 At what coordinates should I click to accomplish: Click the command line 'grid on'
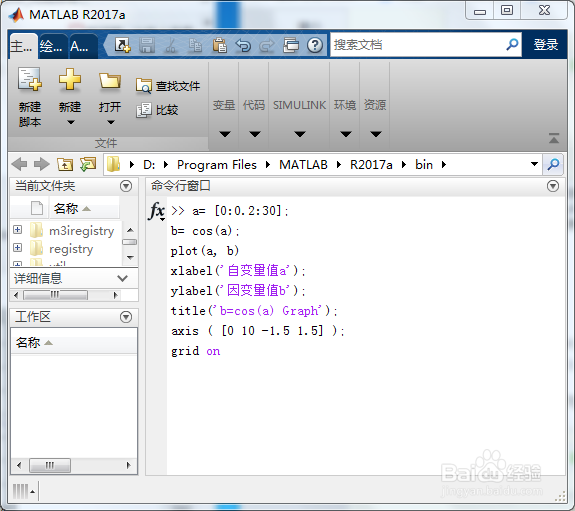[195, 351]
